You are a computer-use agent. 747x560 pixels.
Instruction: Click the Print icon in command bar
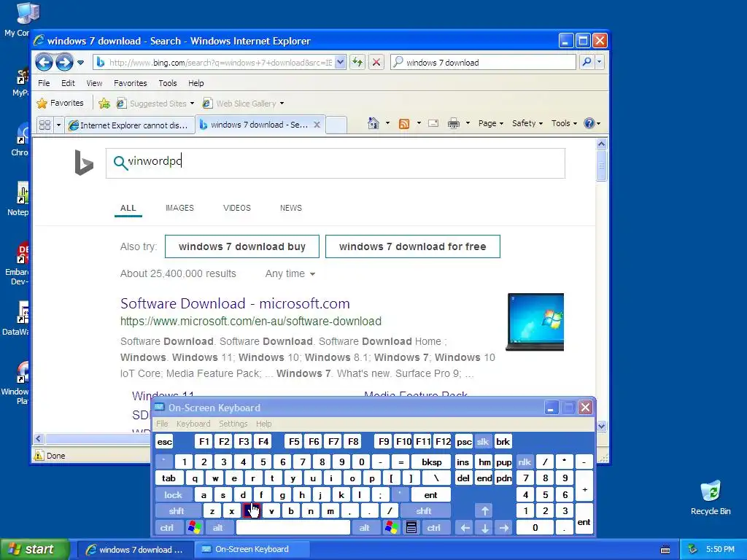pyautogui.click(x=454, y=124)
